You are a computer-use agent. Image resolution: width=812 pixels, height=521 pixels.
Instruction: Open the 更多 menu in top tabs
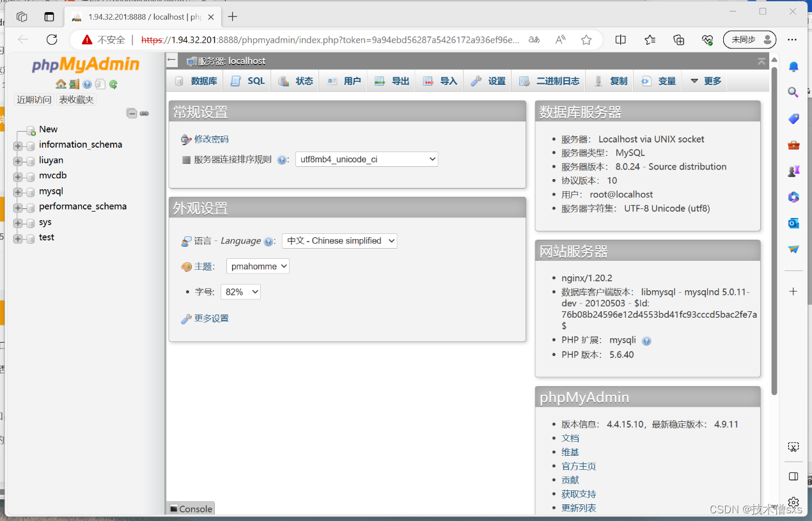(705, 81)
